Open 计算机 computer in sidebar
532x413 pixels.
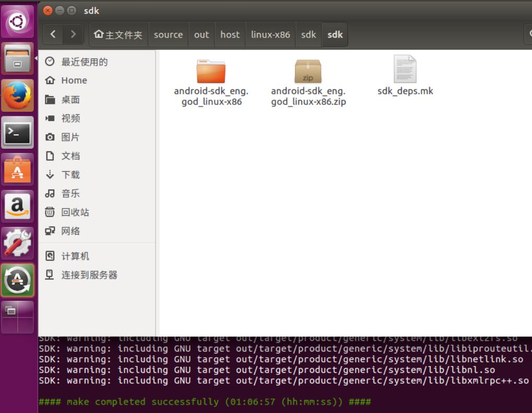(x=97, y=256)
